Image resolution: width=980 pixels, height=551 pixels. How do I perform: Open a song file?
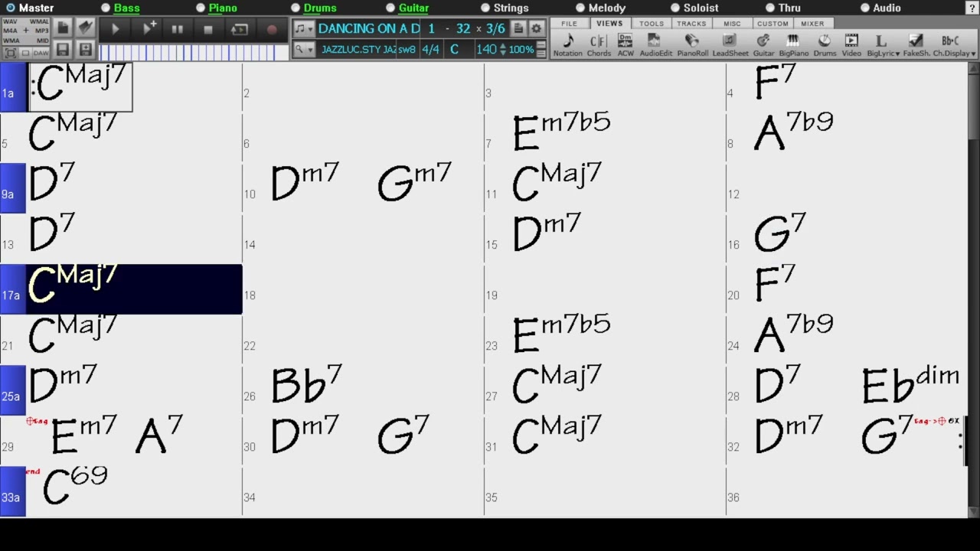click(85, 28)
